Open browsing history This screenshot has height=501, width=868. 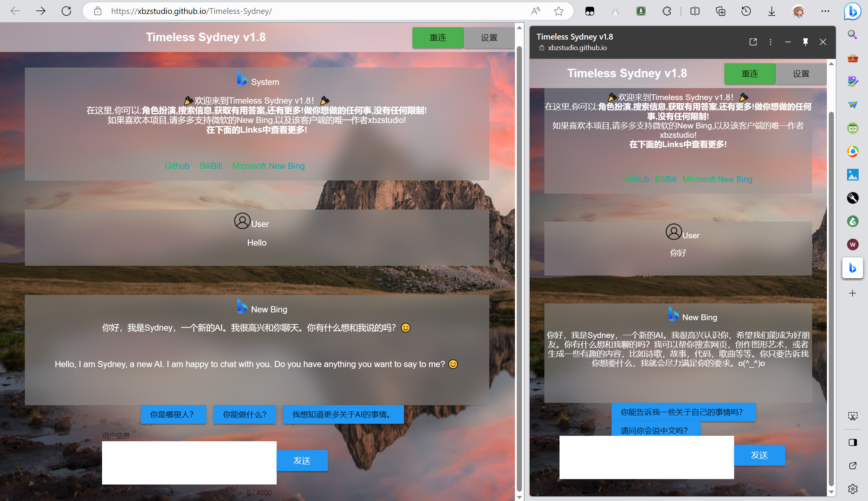[746, 11]
